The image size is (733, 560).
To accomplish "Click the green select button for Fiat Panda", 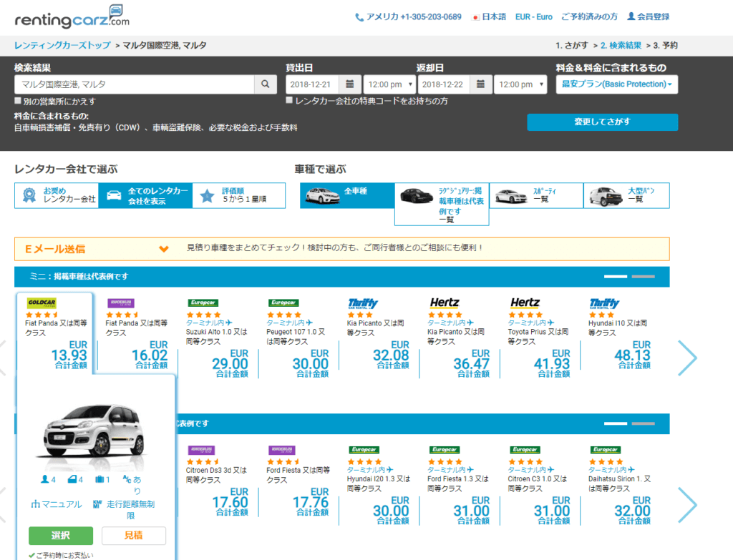I will [61, 536].
